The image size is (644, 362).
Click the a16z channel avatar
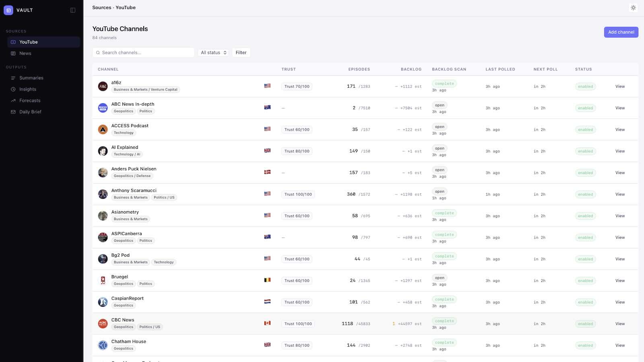[103, 86]
